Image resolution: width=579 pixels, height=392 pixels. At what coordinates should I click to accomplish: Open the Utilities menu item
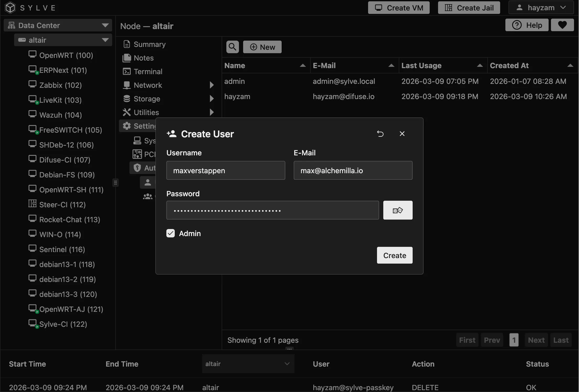point(169,112)
